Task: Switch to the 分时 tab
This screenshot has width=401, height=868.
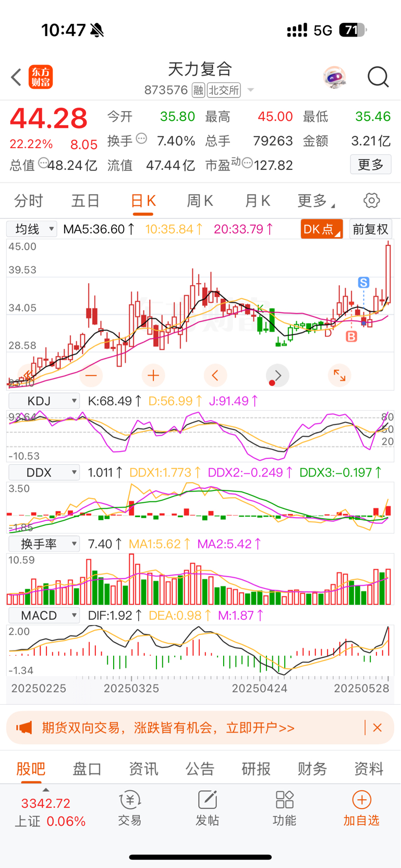Action: (29, 201)
